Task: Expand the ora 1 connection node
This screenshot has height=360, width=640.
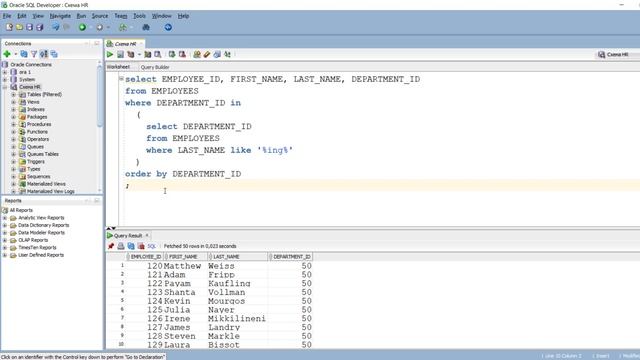Action: click(x=5, y=72)
